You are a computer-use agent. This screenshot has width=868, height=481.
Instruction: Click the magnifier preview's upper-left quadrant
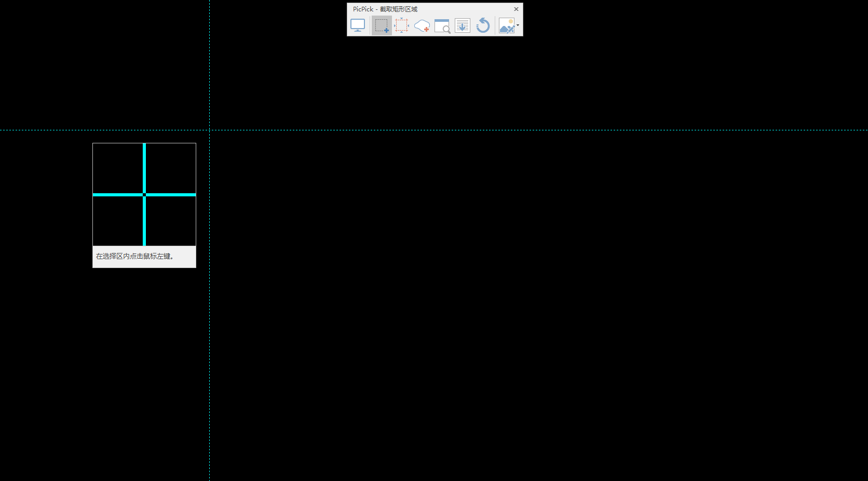tap(118, 168)
